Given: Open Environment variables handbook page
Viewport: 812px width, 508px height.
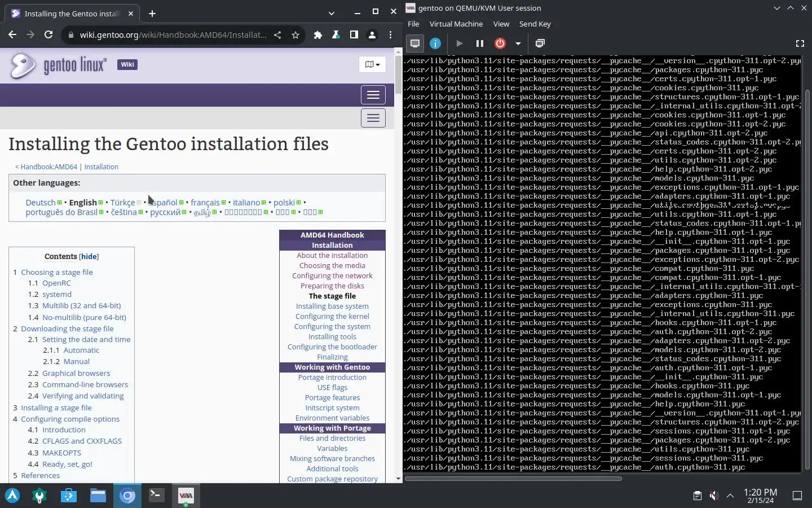Looking at the screenshot, I should [332, 418].
